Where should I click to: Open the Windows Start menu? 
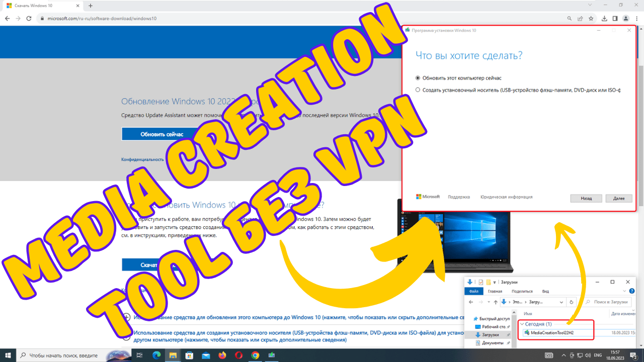(x=8, y=355)
